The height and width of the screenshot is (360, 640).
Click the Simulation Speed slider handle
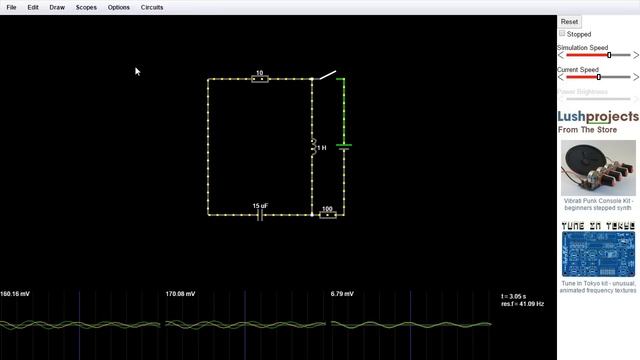609,55
